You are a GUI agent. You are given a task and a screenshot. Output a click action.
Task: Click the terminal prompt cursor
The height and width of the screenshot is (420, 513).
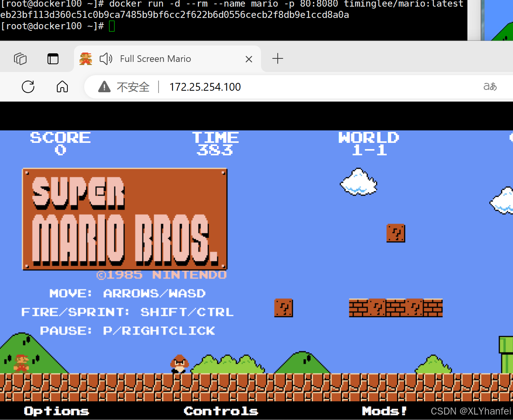click(x=112, y=26)
